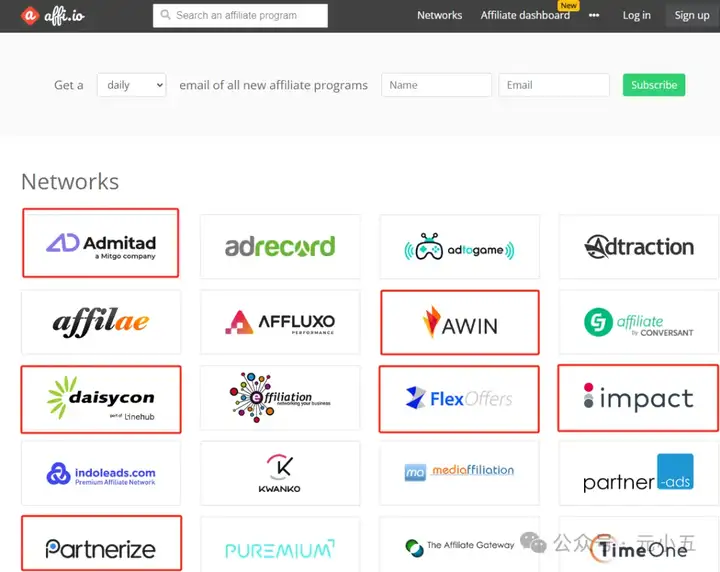
Task: Open the adrecord network card
Action: 280,247
